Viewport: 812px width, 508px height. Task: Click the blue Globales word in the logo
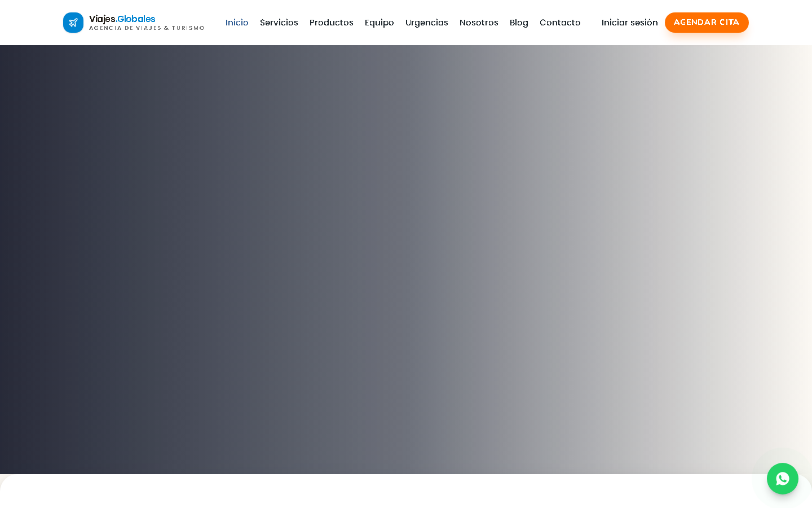point(136,19)
